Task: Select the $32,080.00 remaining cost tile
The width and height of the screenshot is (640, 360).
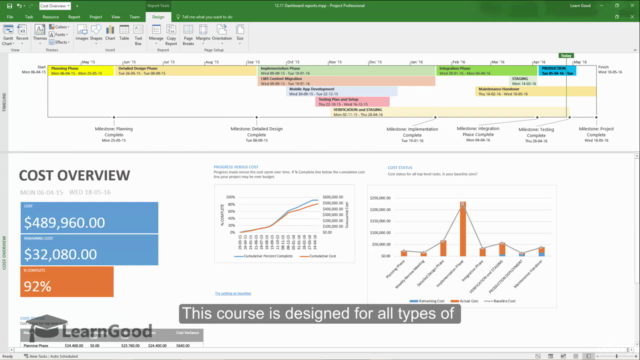Action: tap(89, 250)
